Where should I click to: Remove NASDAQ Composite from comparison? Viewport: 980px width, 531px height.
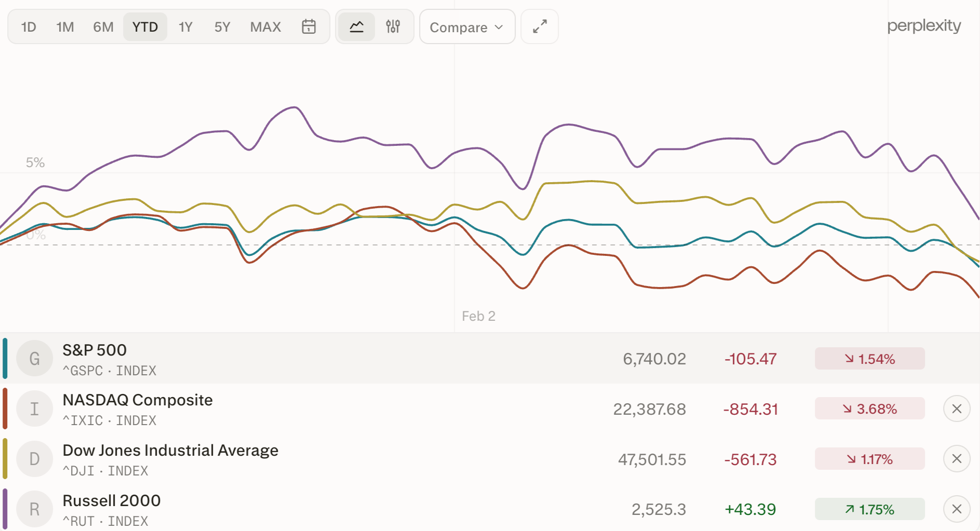(x=957, y=409)
